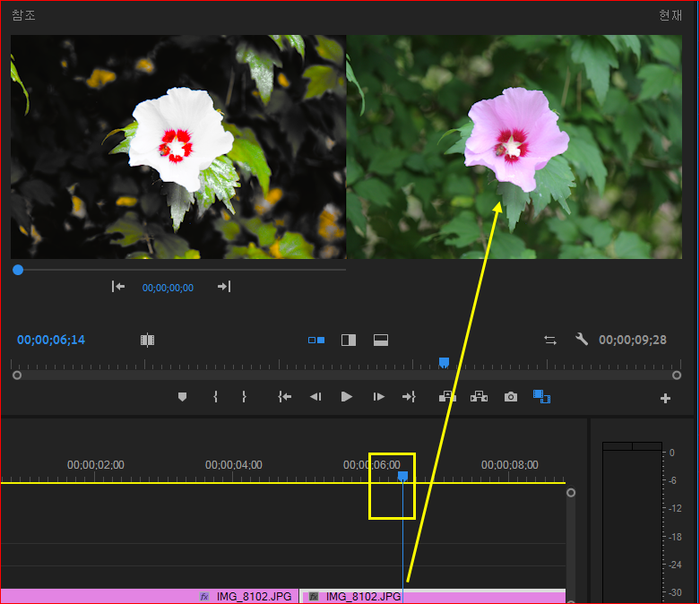Step back one frame
700x604 pixels.
coord(315,397)
